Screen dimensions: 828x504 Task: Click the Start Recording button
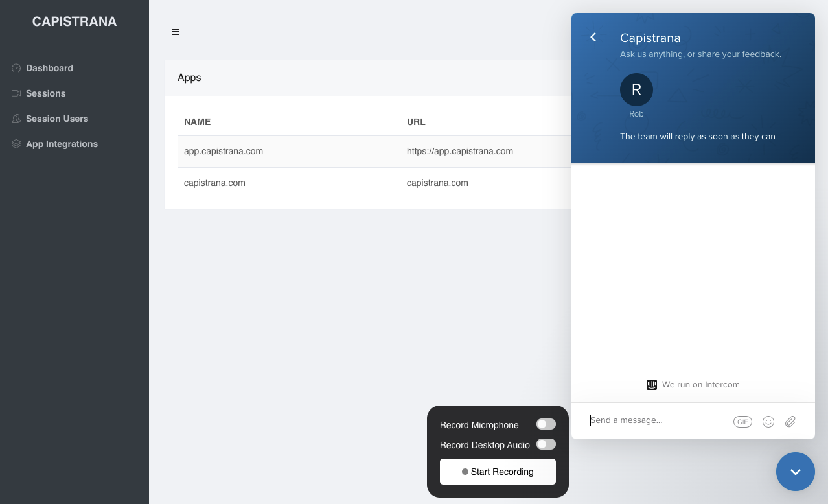(498, 472)
